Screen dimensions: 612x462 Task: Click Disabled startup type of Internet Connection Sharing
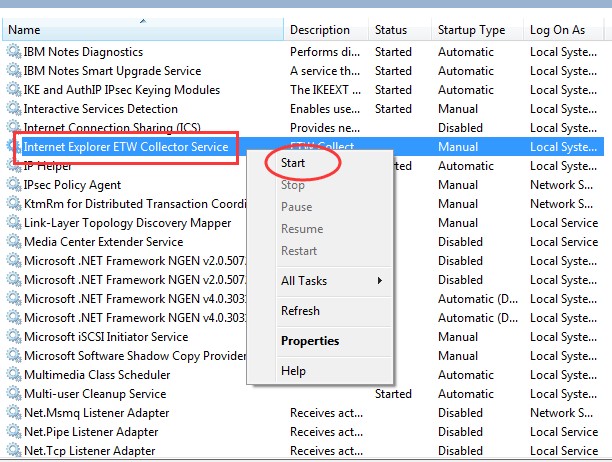pyautogui.click(x=460, y=128)
